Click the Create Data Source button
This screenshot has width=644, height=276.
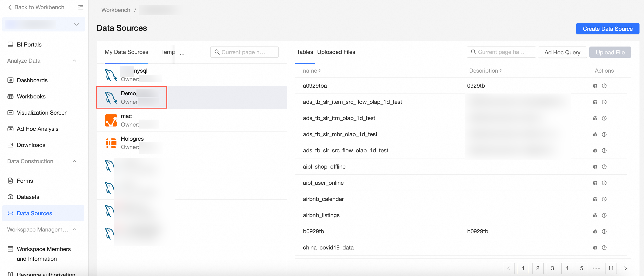[607, 29]
